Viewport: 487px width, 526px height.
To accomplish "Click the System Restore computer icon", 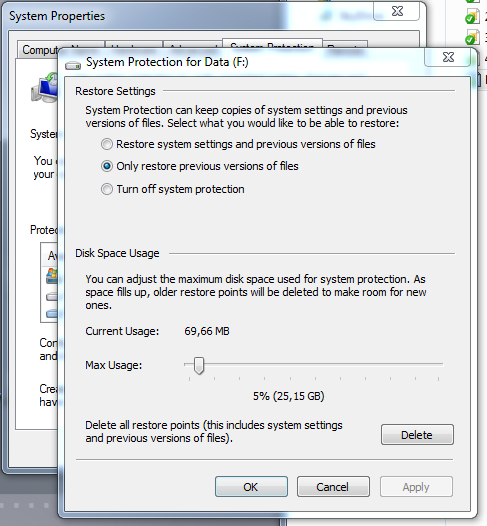I will click(44, 88).
